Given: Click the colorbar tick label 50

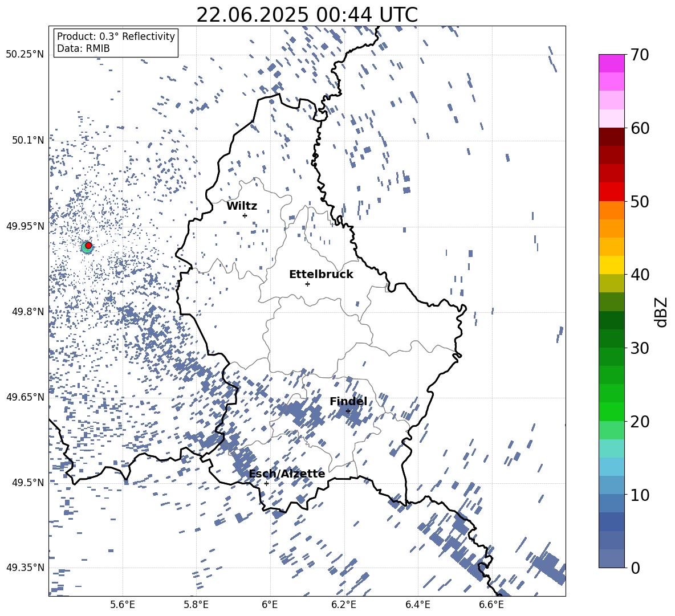Looking at the screenshot, I should pyautogui.click(x=640, y=201).
